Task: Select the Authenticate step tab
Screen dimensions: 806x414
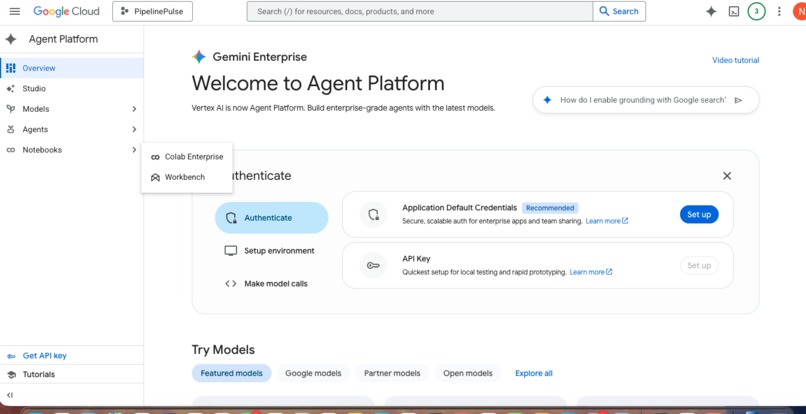Action: 271,218
